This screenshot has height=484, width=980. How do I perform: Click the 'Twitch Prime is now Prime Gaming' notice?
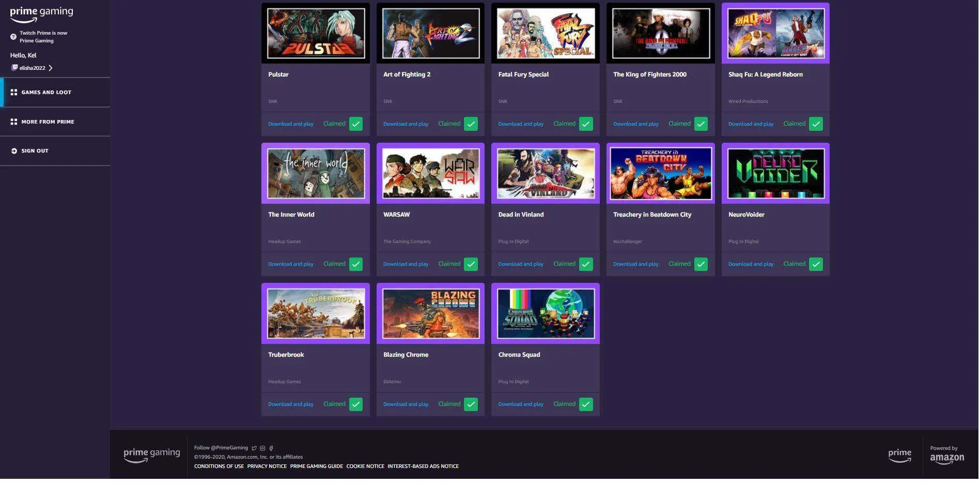[x=43, y=37]
